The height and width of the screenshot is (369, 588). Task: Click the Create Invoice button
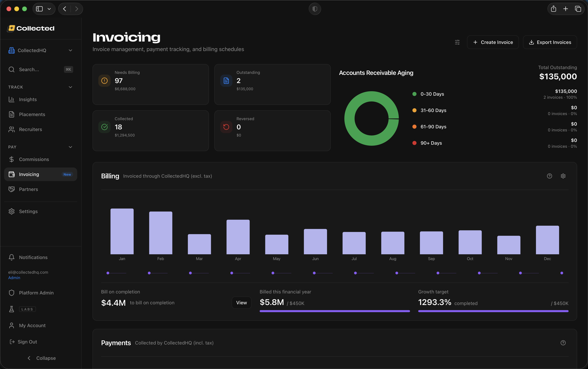[x=493, y=42]
